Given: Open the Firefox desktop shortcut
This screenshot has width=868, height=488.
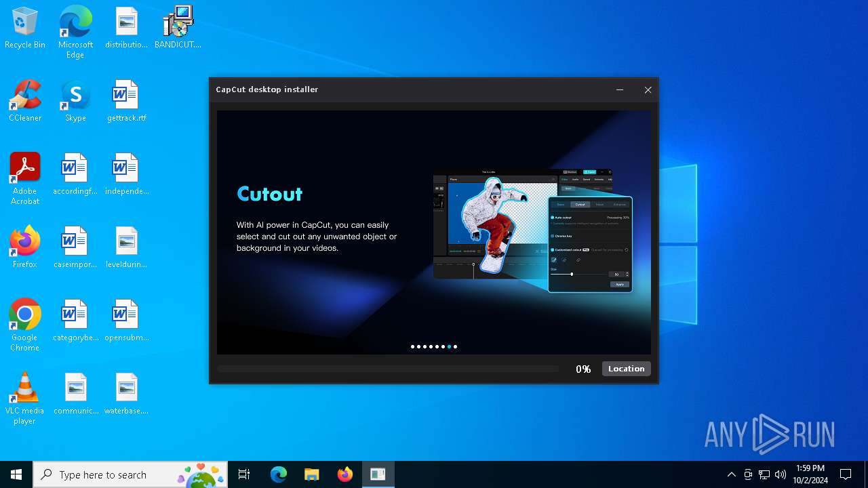Looking at the screenshot, I should 25,247.
